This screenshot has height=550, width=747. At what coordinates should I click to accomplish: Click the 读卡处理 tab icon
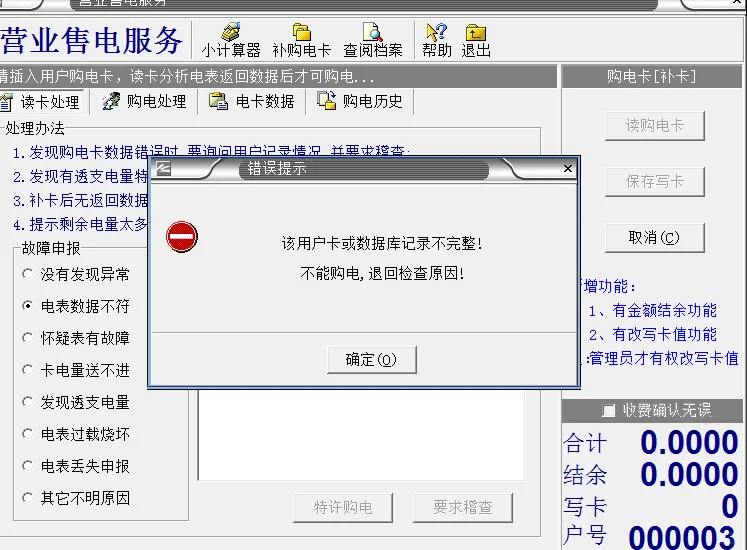click(x=6, y=102)
